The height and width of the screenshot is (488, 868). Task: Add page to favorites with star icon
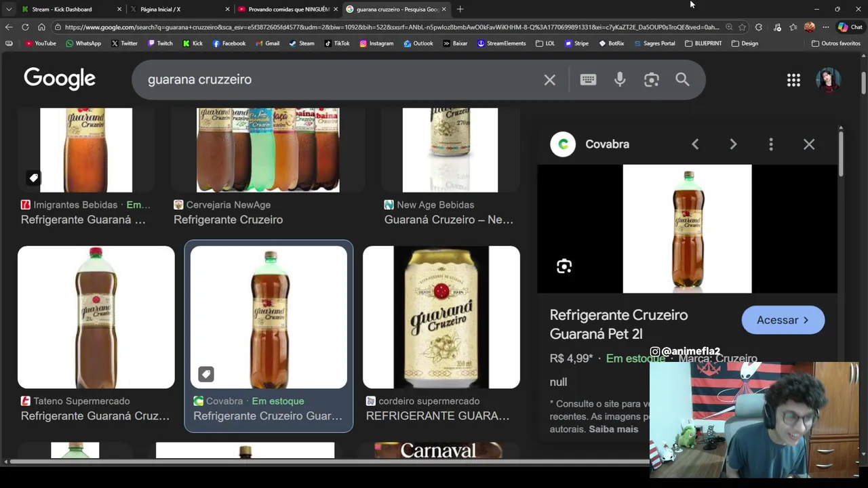click(x=743, y=27)
